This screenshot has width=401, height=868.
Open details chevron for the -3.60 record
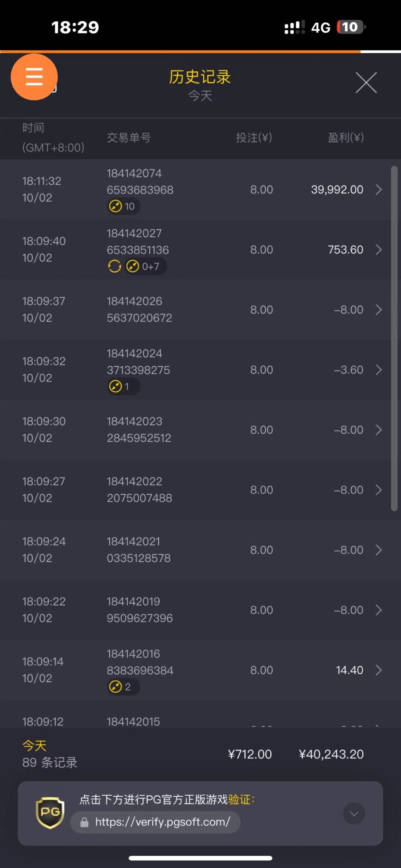pos(379,370)
